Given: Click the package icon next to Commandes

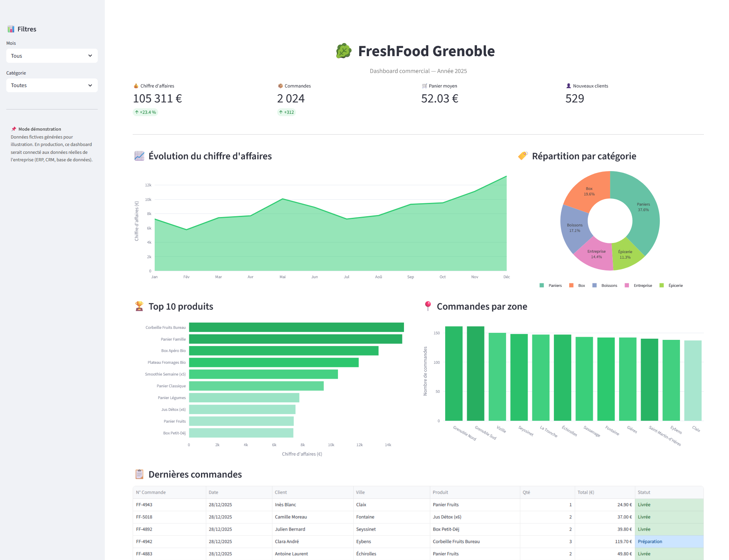Looking at the screenshot, I should (280, 86).
